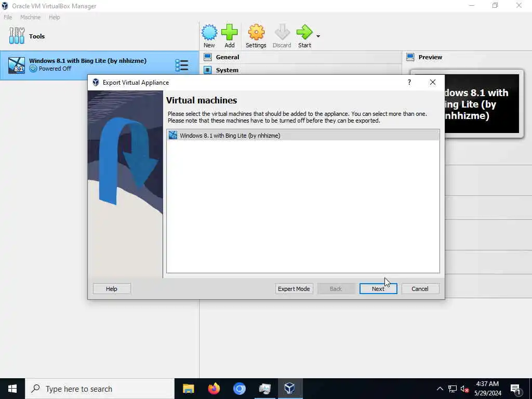Click the Preview panel icon
532x399 pixels.
click(x=410, y=57)
